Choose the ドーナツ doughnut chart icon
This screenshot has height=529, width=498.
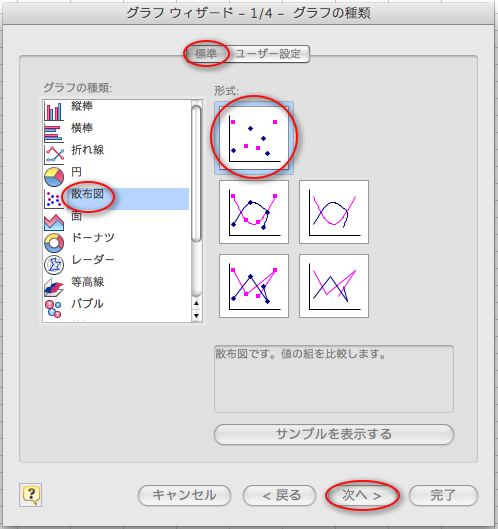[54, 243]
